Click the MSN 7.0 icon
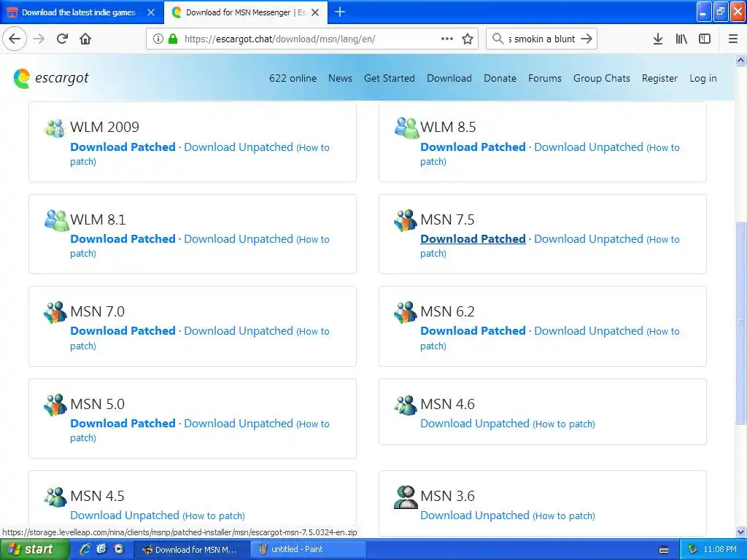The image size is (747, 560). coord(55,312)
